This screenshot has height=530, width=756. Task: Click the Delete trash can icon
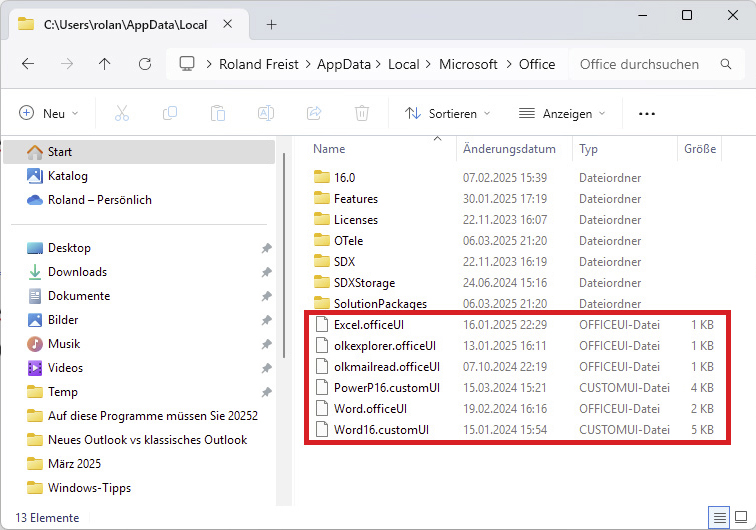coord(362,114)
